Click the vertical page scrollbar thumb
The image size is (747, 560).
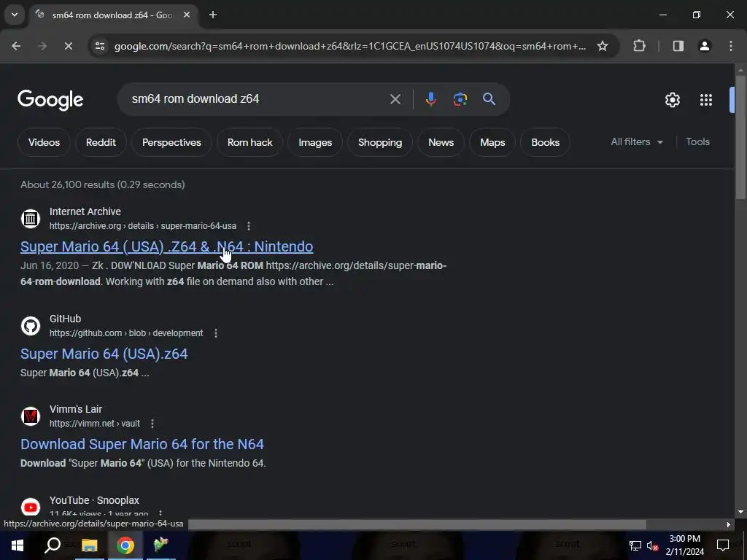click(740, 137)
